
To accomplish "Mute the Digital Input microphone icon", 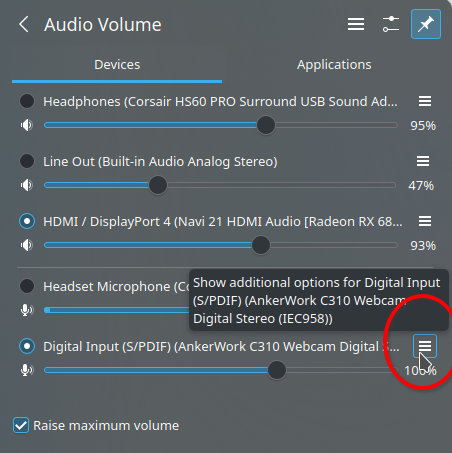I will [27, 370].
